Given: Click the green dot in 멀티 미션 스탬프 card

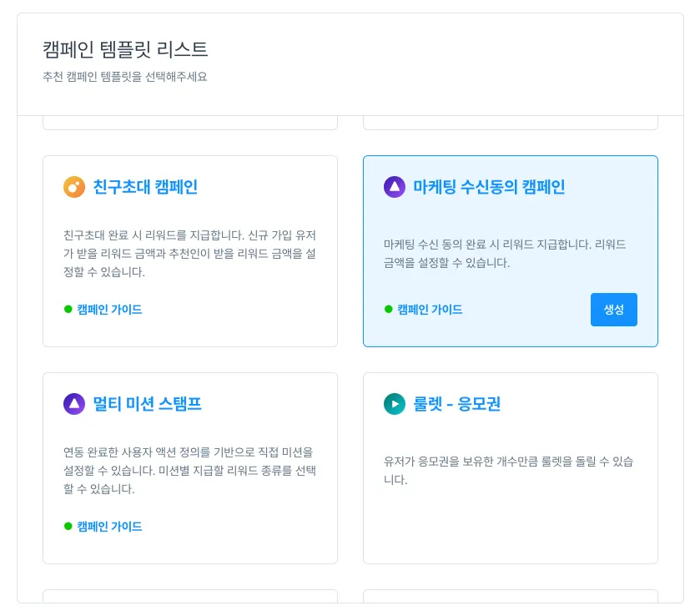Looking at the screenshot, I should coord(68,527).
